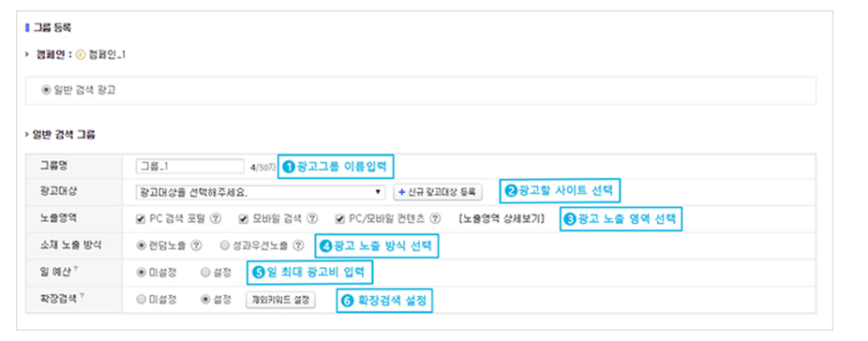Image resolution: width=868 pixels, height=341 pixels.
Task: Open the 노출영역 상세보기 link
Action: (502, 219)
